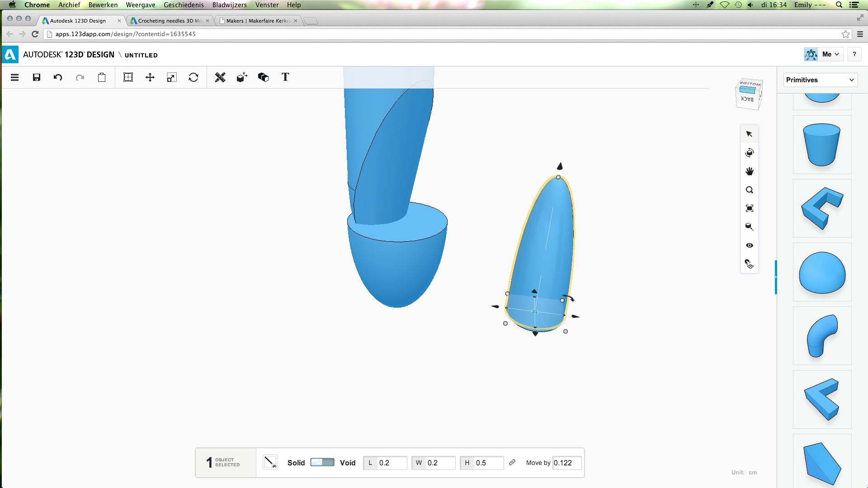868x488 pixels.
Task: Select the Autodesk 123D Design tab
Action: [x=81, y=21]
